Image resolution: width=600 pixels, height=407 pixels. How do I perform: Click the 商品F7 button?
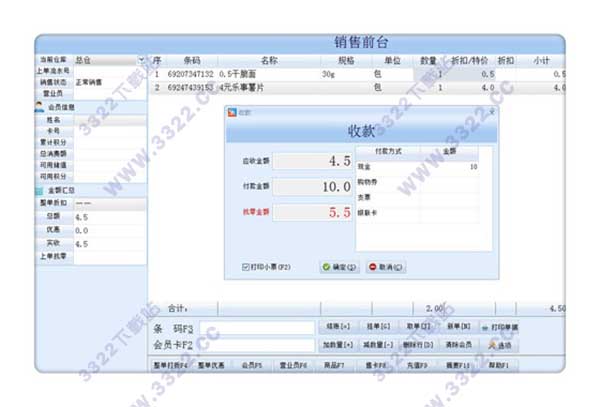[334, 366]
